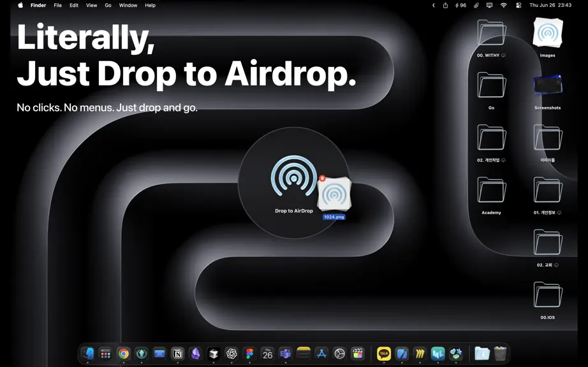Launch Notion from the Dock
The width and height of the screenshot is (588, 367).
pos(177,354)
